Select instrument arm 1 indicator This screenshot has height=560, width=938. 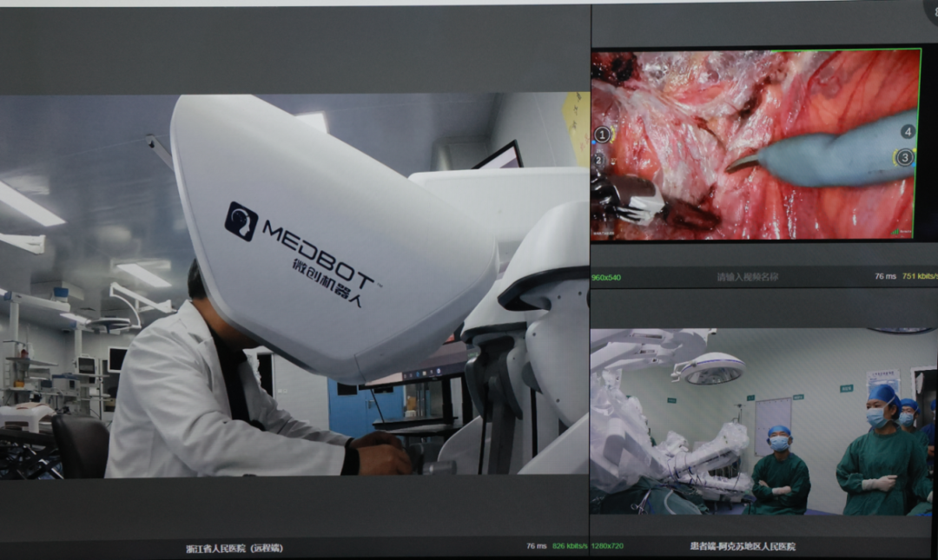tap(603, 135)
